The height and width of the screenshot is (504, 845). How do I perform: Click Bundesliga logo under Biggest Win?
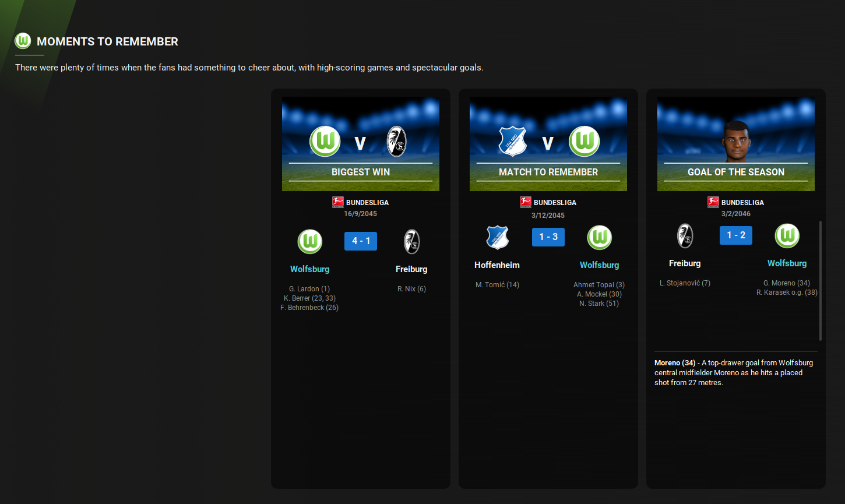coord(338,202)
